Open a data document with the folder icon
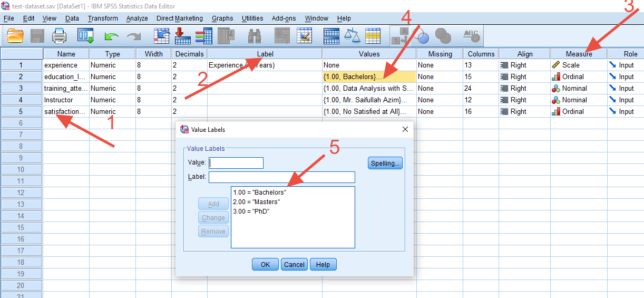Viewport: 644px width, 298px height. [15, 36]
